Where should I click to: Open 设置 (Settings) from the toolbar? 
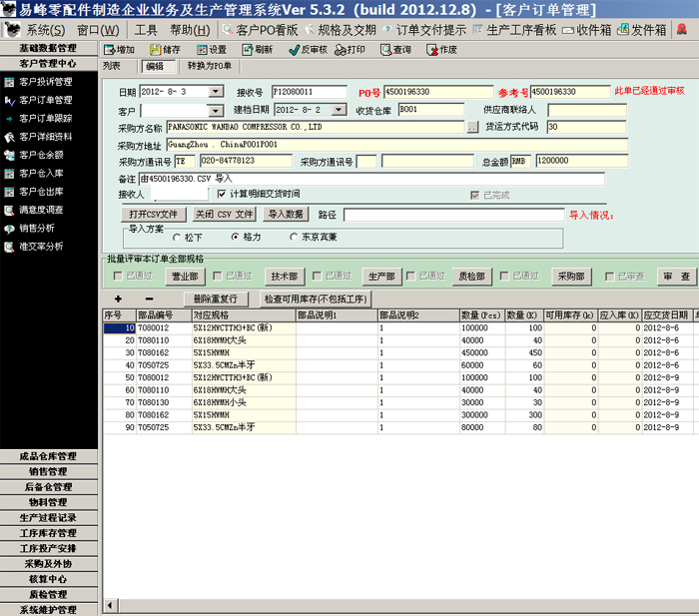click(211, 49)
